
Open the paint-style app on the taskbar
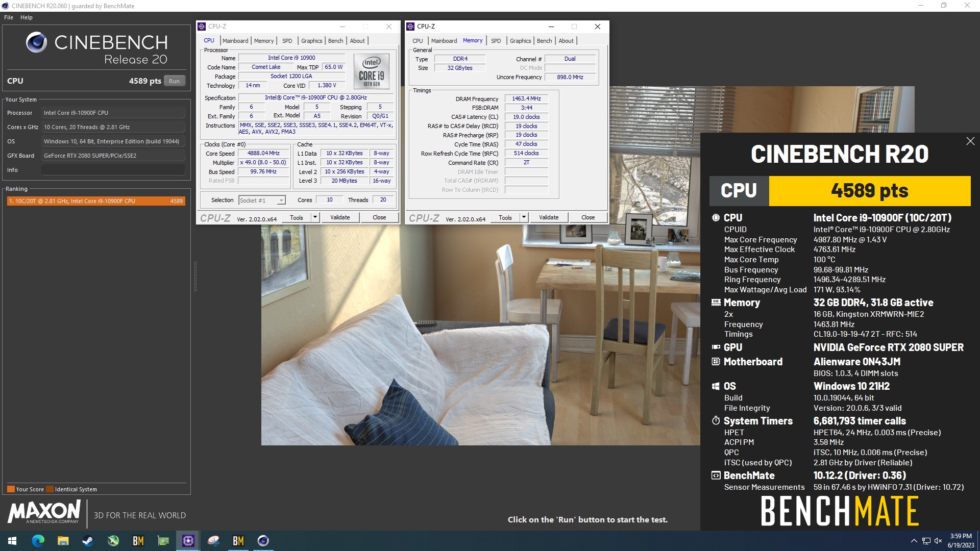(213, 541)
